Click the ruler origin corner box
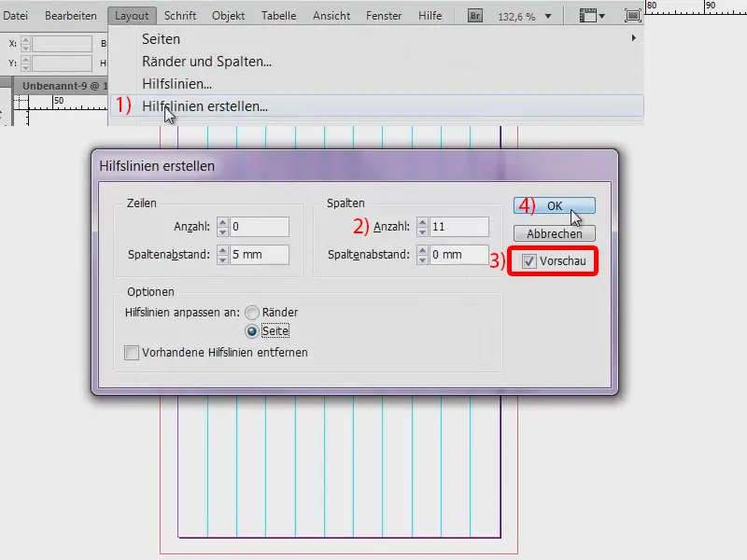 (x=21, y=102)
